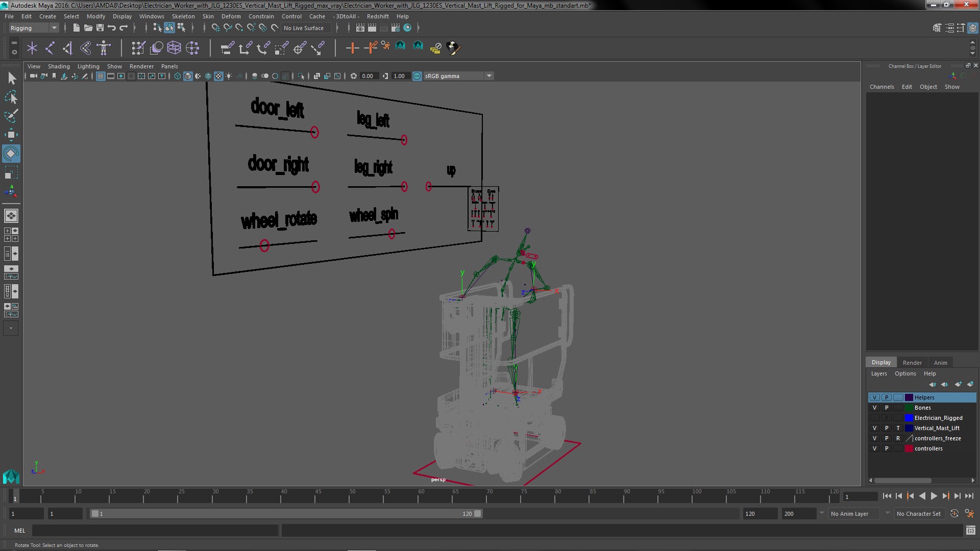
Task: Click create new layer icon in Layer Editor
Action: point(958,384)
